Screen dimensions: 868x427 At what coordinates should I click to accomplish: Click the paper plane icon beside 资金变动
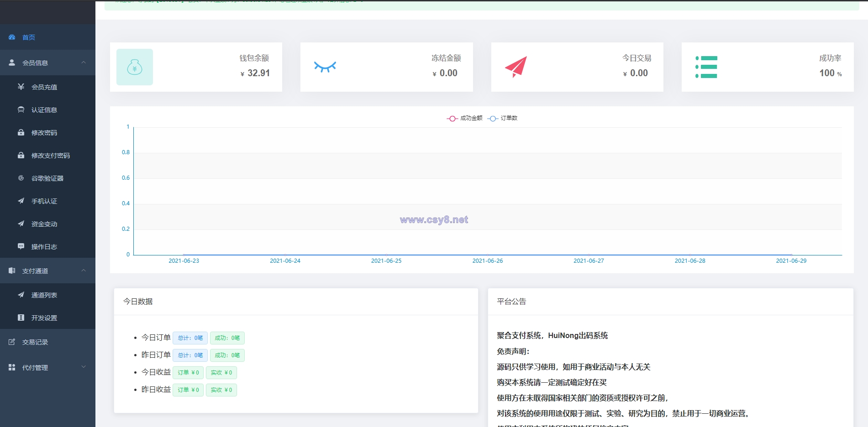21,224
